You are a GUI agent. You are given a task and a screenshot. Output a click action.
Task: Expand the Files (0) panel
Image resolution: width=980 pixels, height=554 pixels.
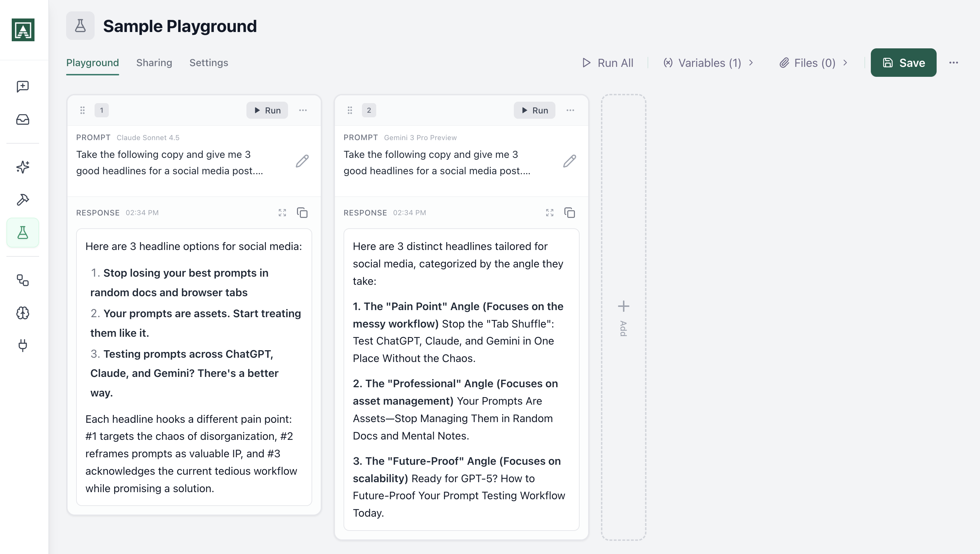pyautogui.click(x=813, y=63)
